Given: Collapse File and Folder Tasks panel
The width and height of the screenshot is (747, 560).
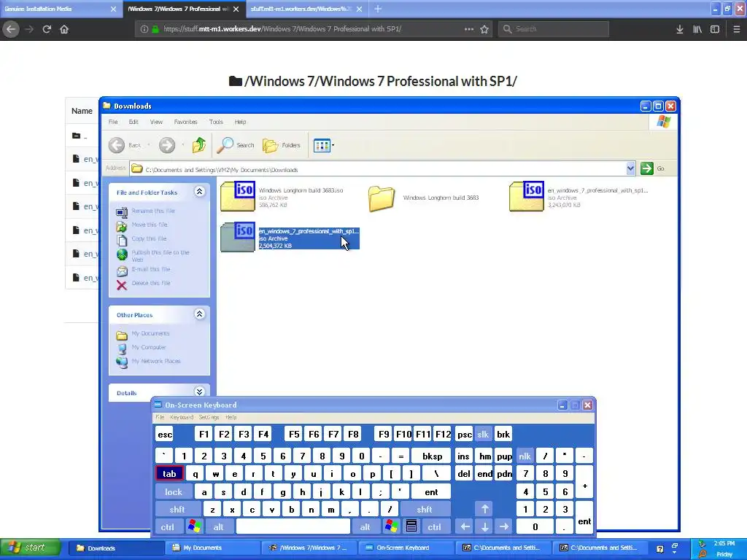Looking at the screenshot, I should tap(199, 192).
